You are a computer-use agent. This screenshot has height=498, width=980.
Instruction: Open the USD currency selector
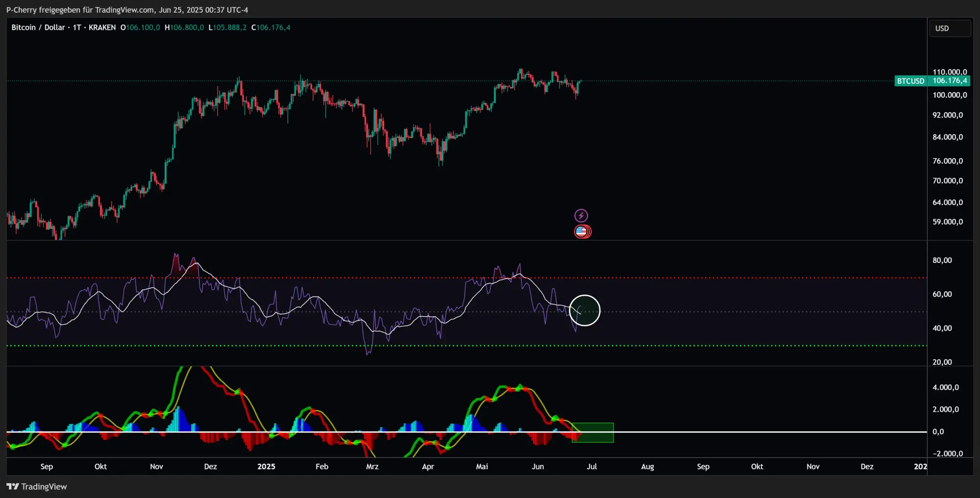[x=949, y=28]
